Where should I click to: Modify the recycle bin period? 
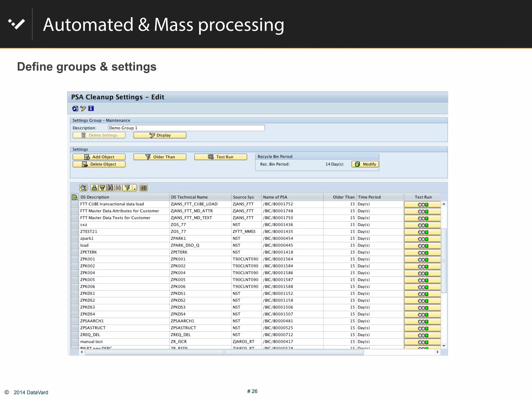[365, 164]
